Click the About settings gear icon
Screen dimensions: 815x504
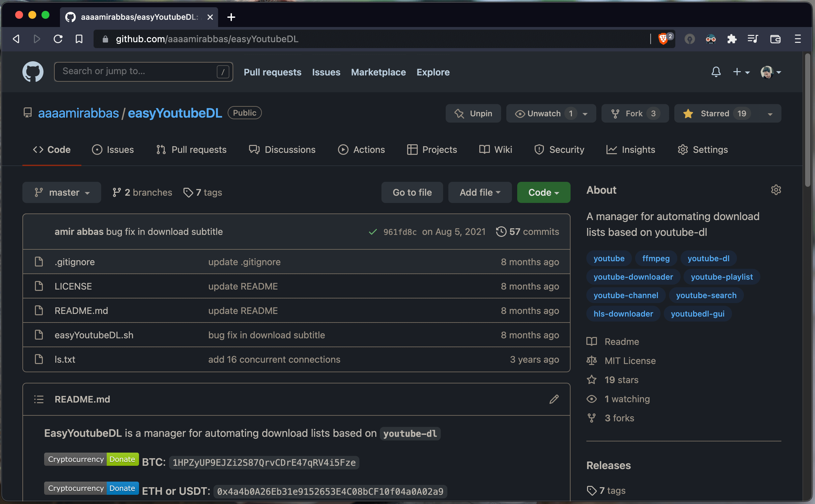pyautogui.click(x=776, y=190)
